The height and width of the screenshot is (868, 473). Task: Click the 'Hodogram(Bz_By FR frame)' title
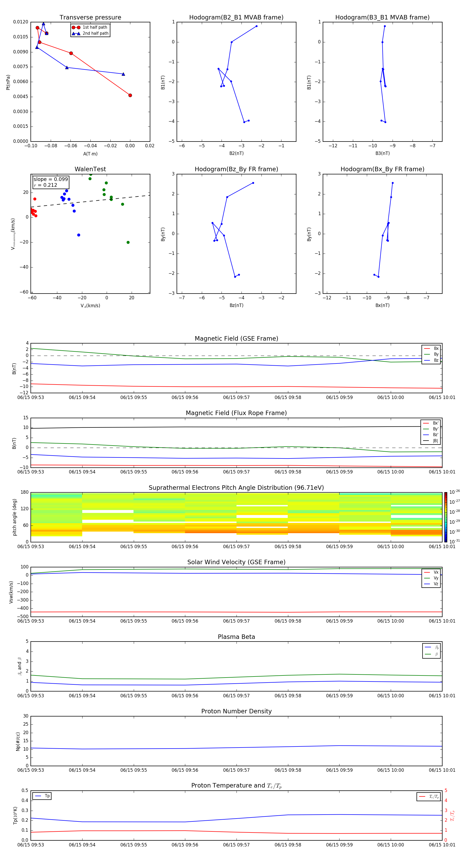coord(236,169)
